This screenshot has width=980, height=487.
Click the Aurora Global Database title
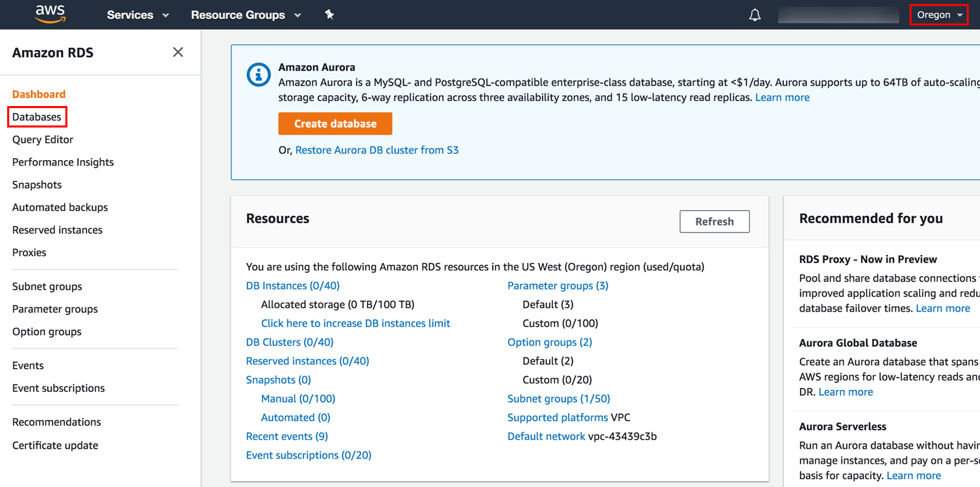point(858,343)
